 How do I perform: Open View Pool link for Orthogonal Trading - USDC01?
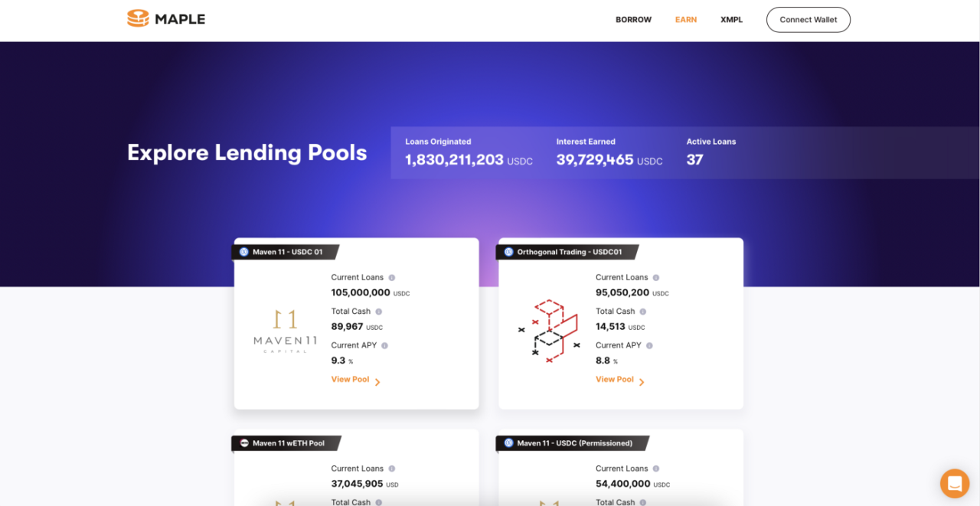(615, 380)
